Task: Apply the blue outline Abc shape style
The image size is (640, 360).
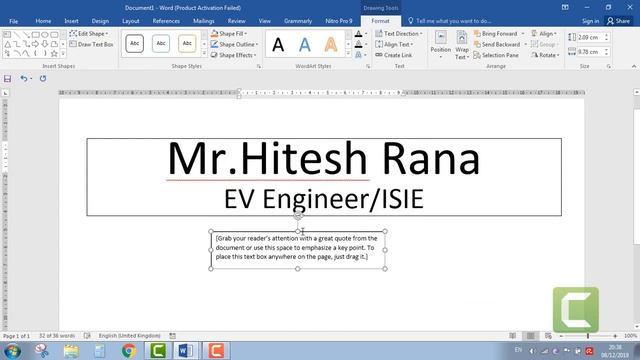Action: click(x=161, y=44)
